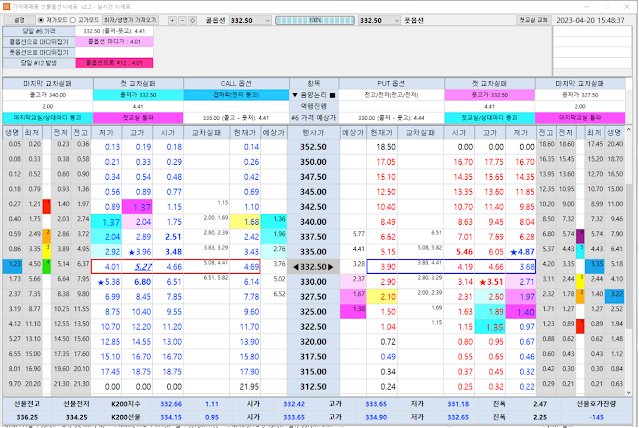Click the K200선물 value 334.15
This screenshot has height=428, width=639.
(171, 417)
